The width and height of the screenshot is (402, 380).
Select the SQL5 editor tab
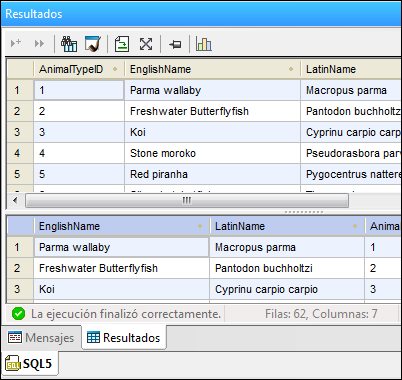pos(30,364)
